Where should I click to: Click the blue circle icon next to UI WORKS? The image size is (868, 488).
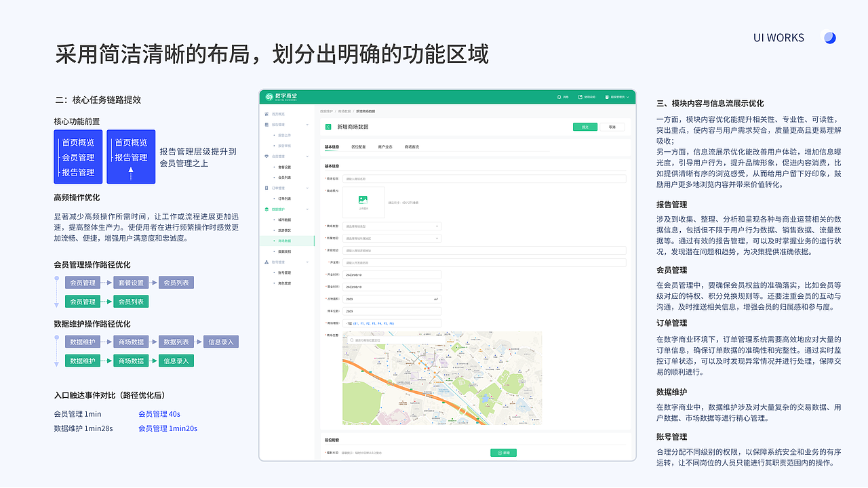point(830,38)
